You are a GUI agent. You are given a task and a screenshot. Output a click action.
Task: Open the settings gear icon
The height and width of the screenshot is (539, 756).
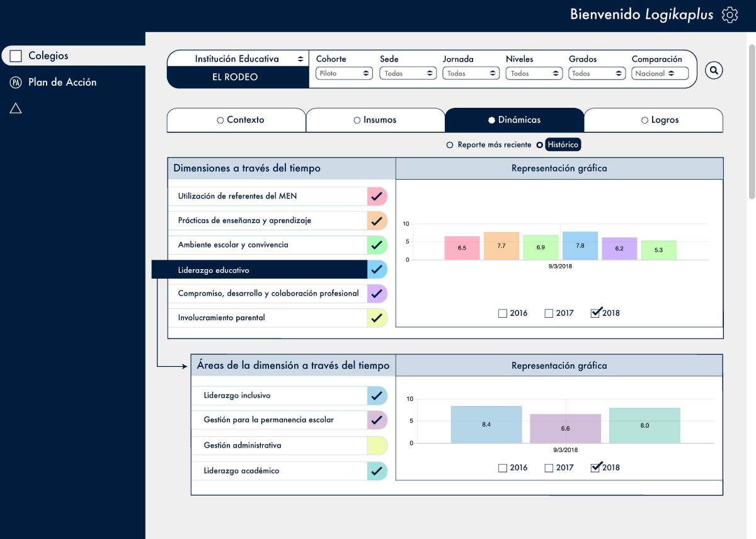click(x=730, y=15)
